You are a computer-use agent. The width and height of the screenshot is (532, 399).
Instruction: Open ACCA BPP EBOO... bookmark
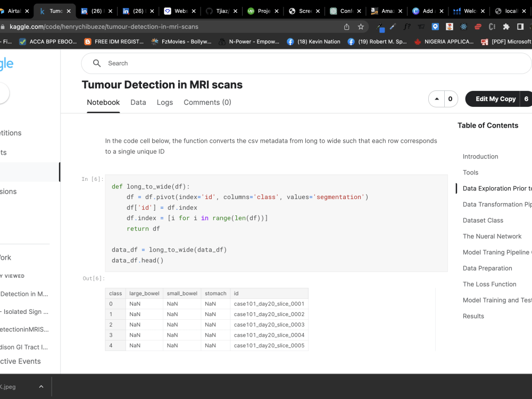48,41
